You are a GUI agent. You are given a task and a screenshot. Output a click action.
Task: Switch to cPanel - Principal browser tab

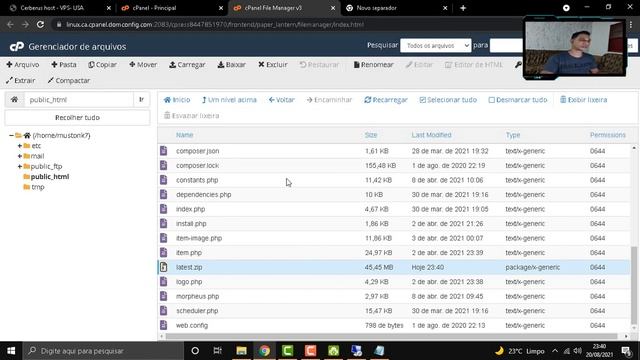pyautogui.click(x=171, y=8)
